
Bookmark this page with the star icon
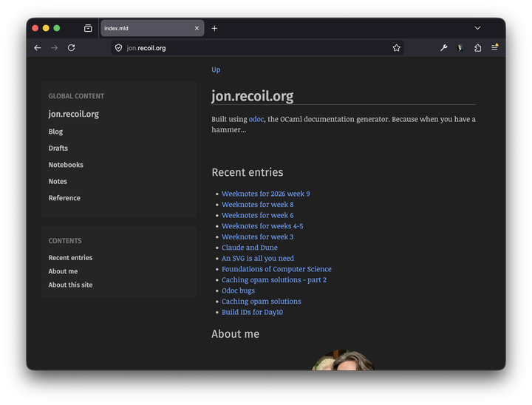pos(397,48)
